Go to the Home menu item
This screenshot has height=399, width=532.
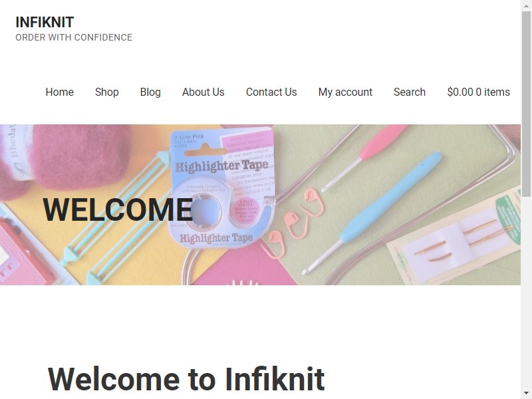point(59,92)
